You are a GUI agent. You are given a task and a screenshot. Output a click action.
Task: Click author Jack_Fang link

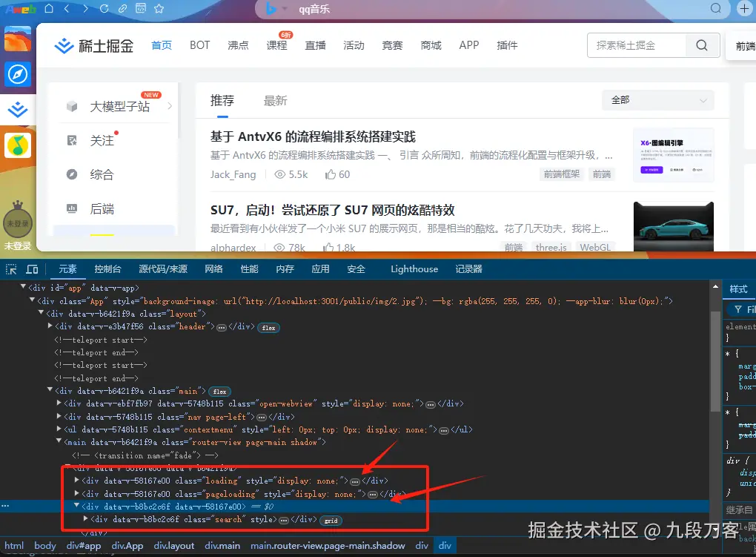233,174
